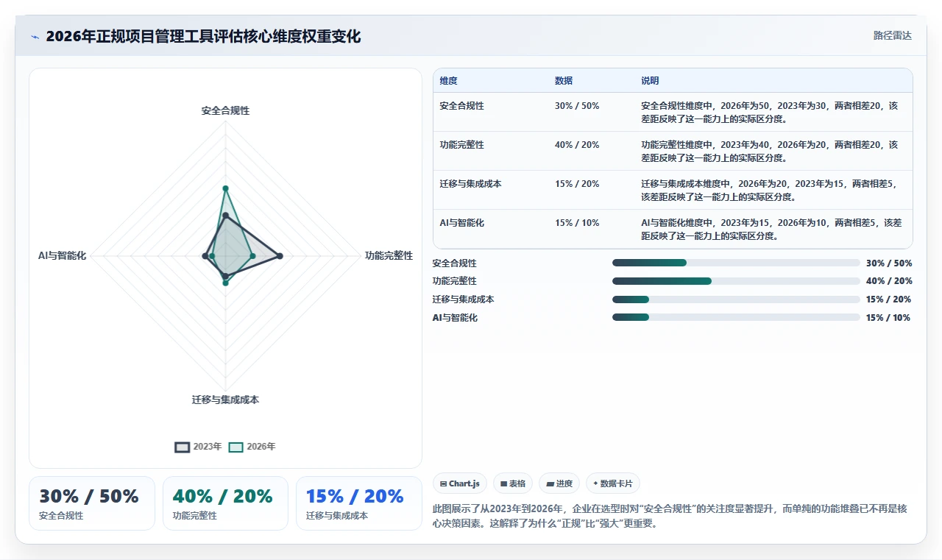Open the 30% / 50% 安全合规性 stat card
The image size is (942, 560).
click(92, 503)
